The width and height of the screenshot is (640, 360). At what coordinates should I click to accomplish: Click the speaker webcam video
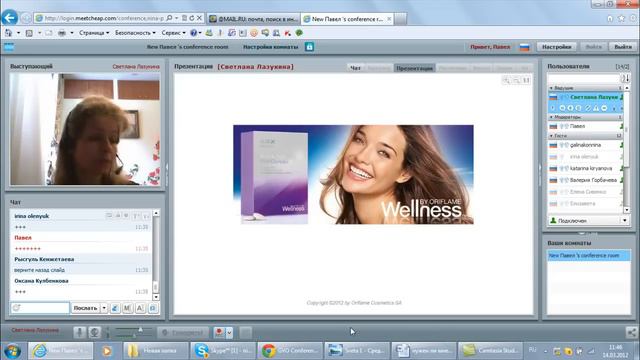(x=85, y=129)
